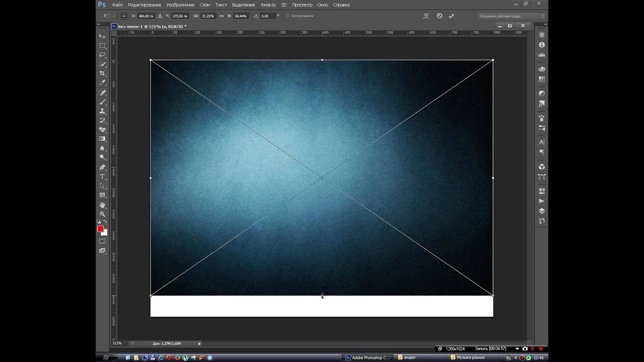
Task: Click the Ш width percentage field
Action: 208,16
